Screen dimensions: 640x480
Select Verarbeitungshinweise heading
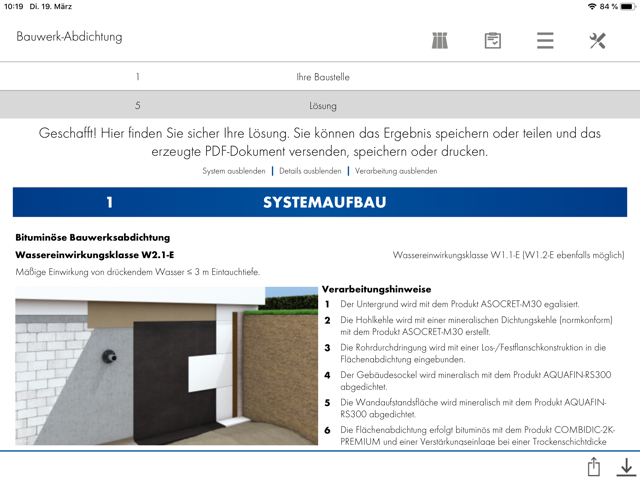(376, 289)
